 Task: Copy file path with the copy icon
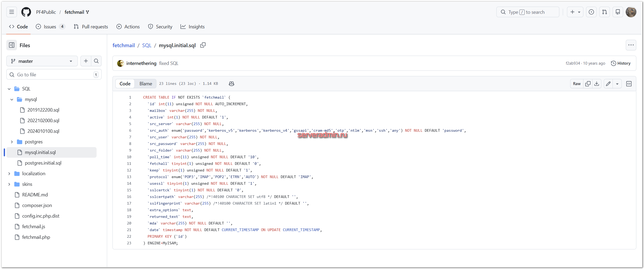(x=203, y=45)
